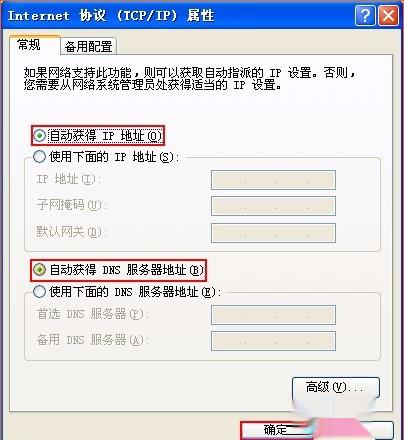Click the 默认网关 address field
404x440 pixels.
click(x=273, y=233)
